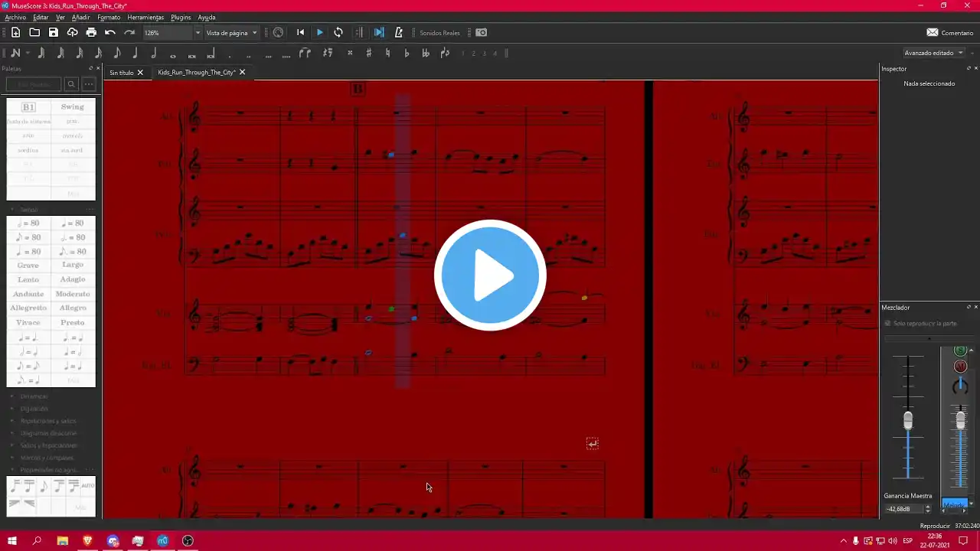The width and height of the screenshot is (980, 551).
Task: Open the Plugins menu
Action: pyautogui.click(x=181, y=17)
